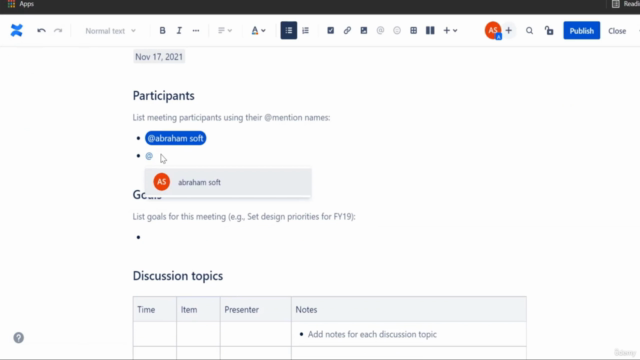Screen dimensions: 640x360
Task: Select abraham soft from mention suggestions
Action: 228,182
